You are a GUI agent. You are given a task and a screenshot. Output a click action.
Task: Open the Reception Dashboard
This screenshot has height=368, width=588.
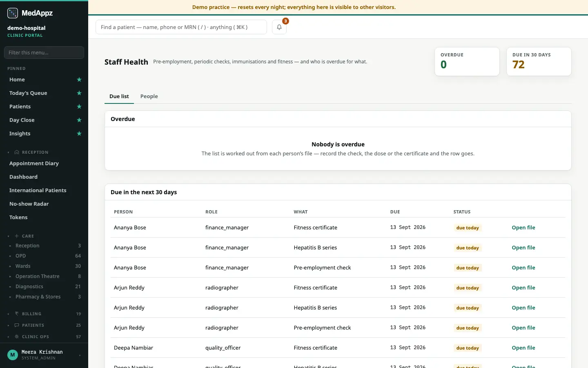(24, 177)
